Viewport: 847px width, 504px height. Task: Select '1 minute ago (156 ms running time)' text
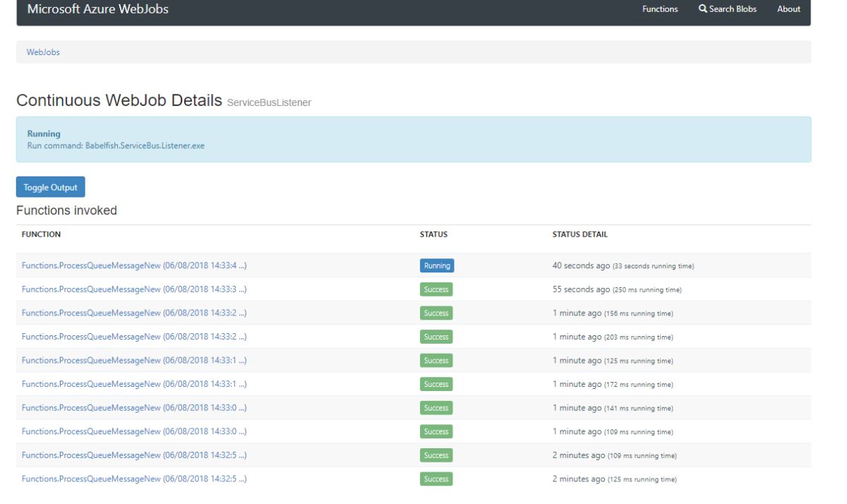[x=613, y=313]
